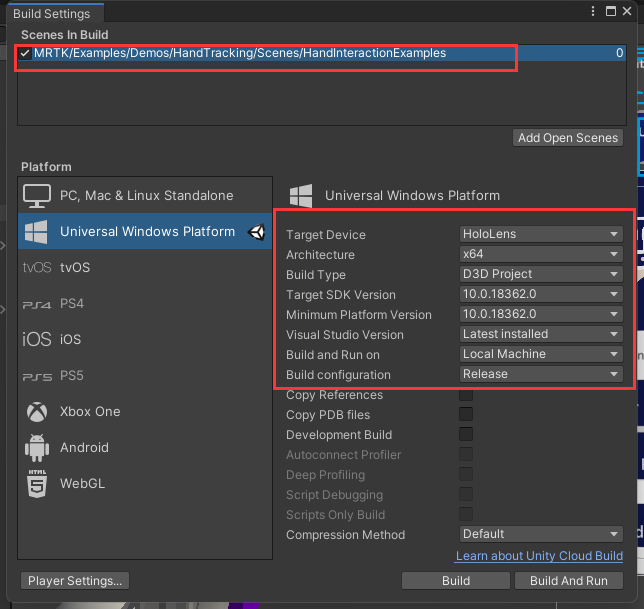The height and width of the screenshot is (609, 644).
Task: Click the PC, Mac & Linux Standalone monitor icon
Action: pyautogui.click(x=37, y=195)
